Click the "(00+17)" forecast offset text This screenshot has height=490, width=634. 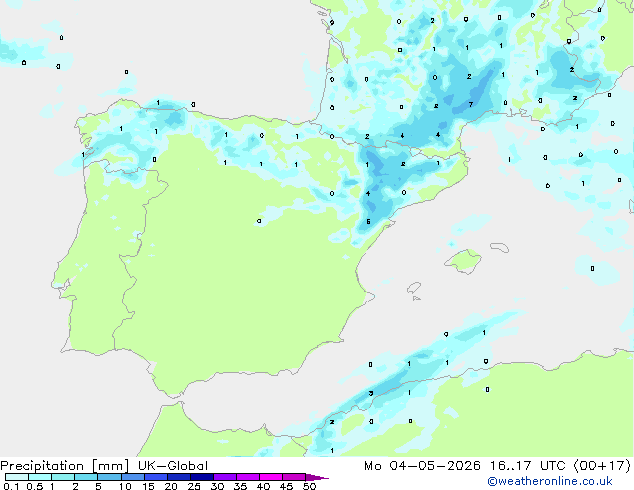coord(602,466)
